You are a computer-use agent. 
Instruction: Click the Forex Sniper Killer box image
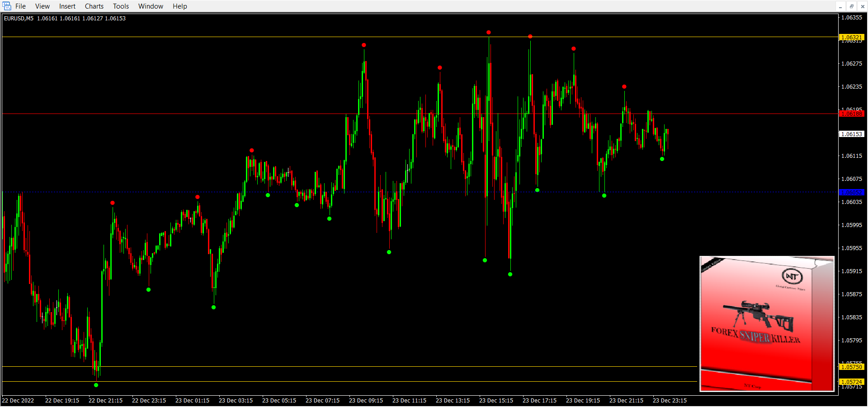coord(767,324)
